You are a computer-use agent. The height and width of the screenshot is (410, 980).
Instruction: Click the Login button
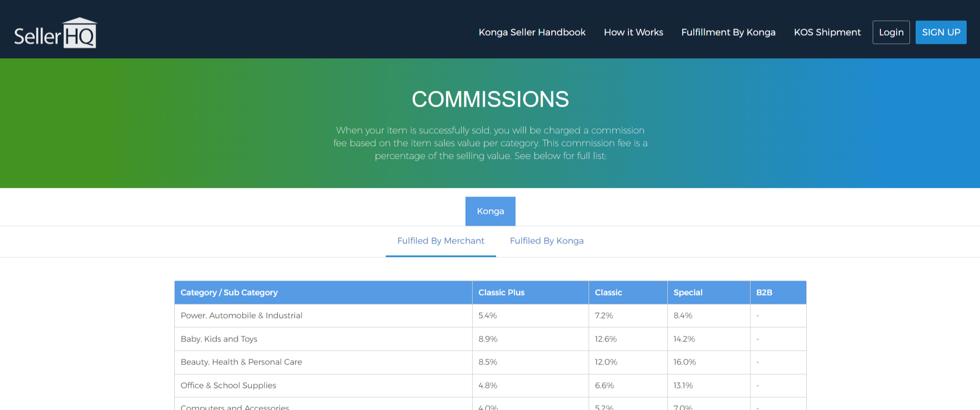click(x=891, y=32)
